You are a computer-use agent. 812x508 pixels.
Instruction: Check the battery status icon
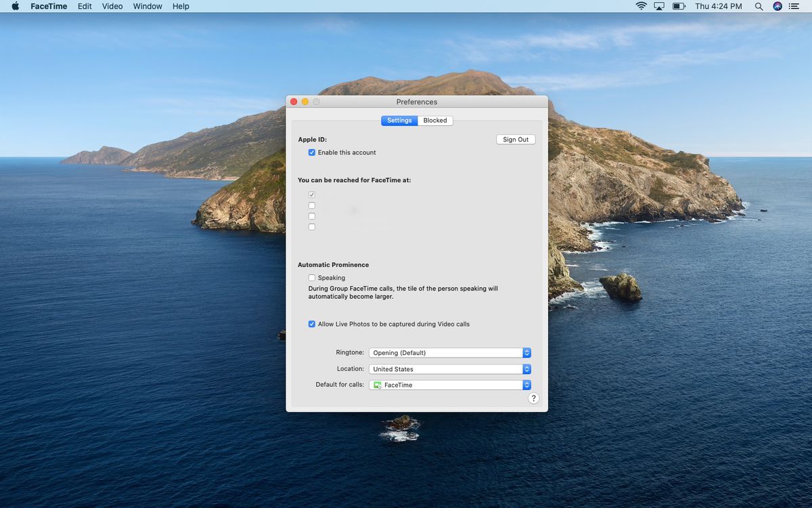point(679,6)
